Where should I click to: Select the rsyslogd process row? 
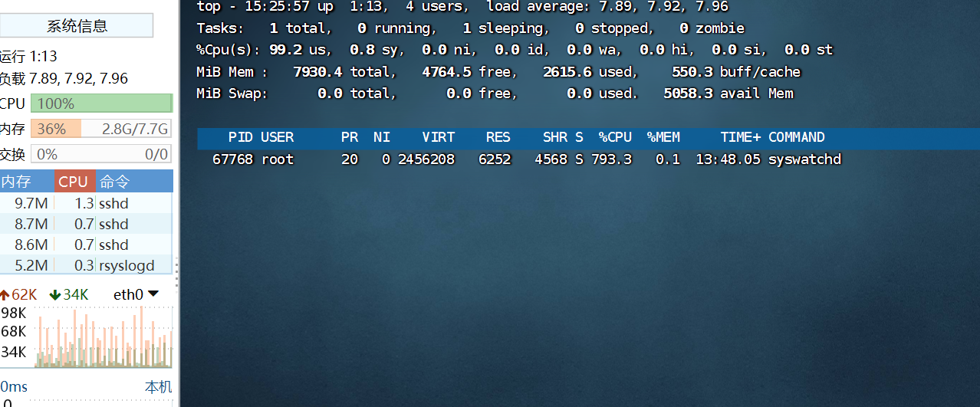[x=86, y=265]
